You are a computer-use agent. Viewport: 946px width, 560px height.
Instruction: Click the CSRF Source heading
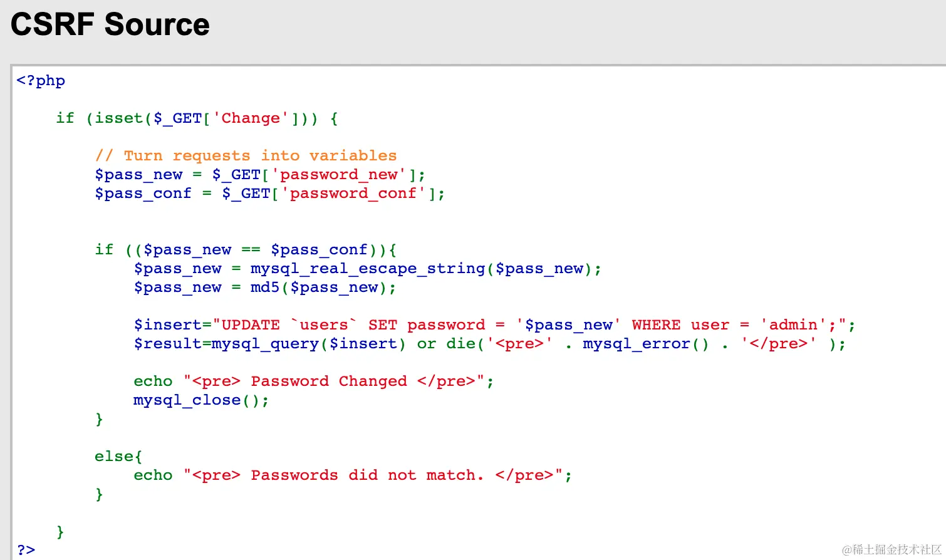[110, 24]
